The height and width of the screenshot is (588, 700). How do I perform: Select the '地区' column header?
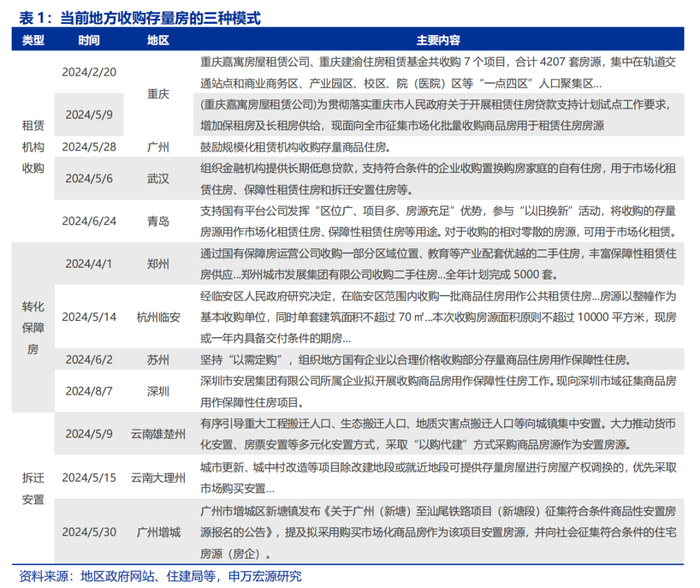coord(158,40)
